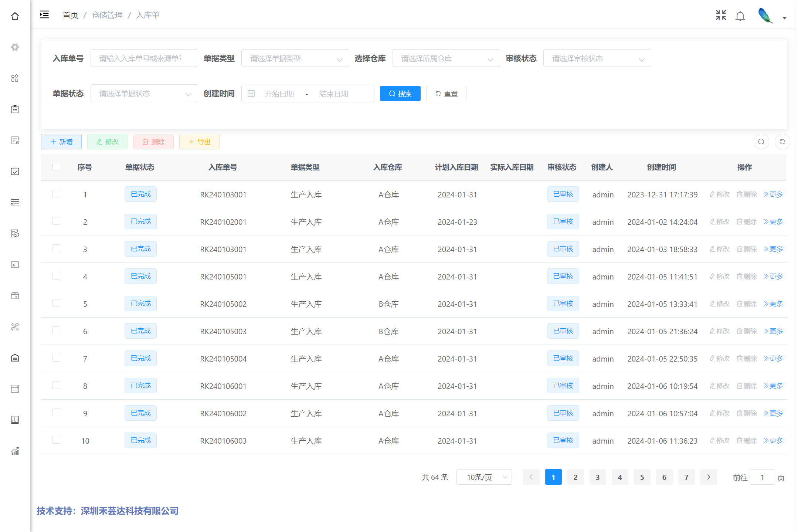Screen dimensions: 798x532
Task: Exit fullscreen with the shrink icon
Action: click(x=721, y=15)
